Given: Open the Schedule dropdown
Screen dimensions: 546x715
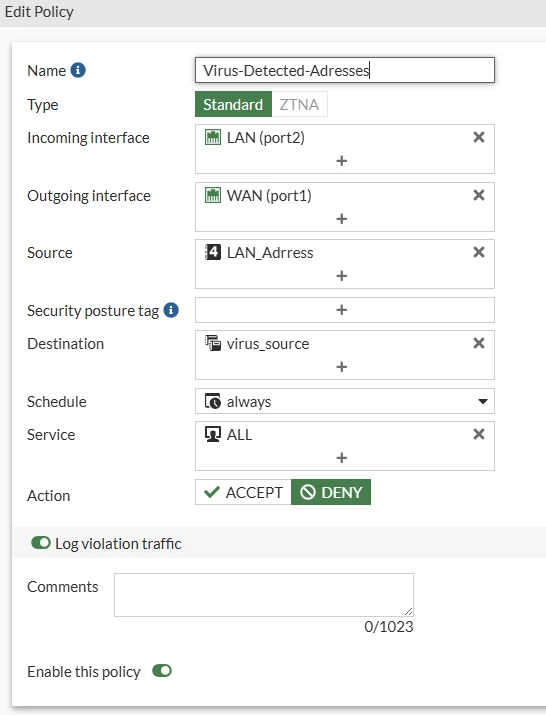Looking at the screenshot, I should 345,401.
